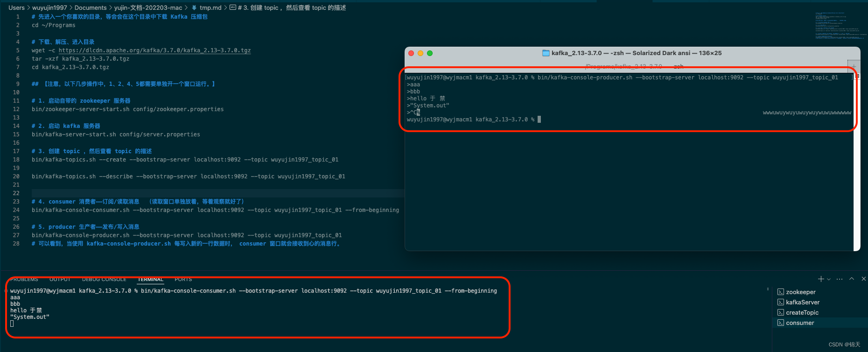Click the 'bin/zookeeper-server-start.sh config/zookeeper.properties' line
The height and width of the screenshot is (352, 868).
[128, 109]
